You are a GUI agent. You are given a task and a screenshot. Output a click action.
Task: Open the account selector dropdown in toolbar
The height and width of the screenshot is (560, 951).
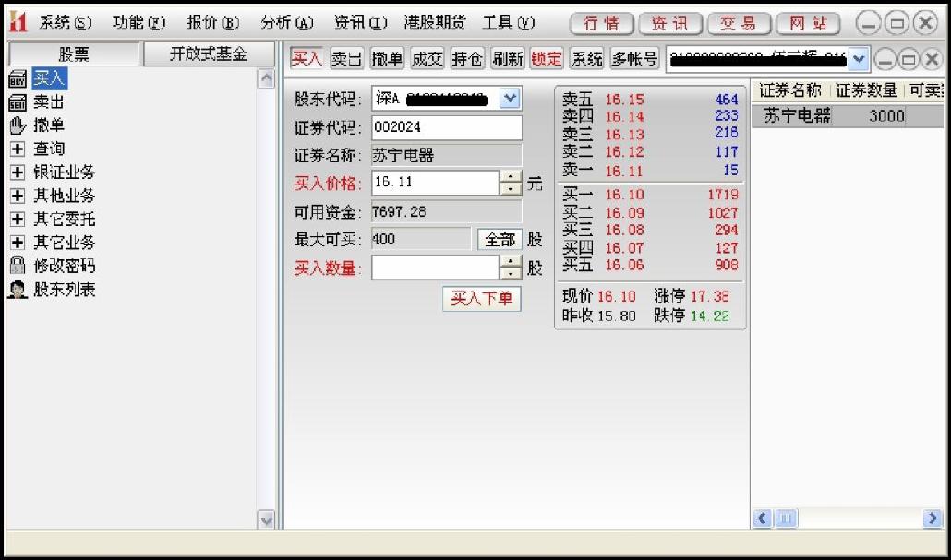(858, 59)
